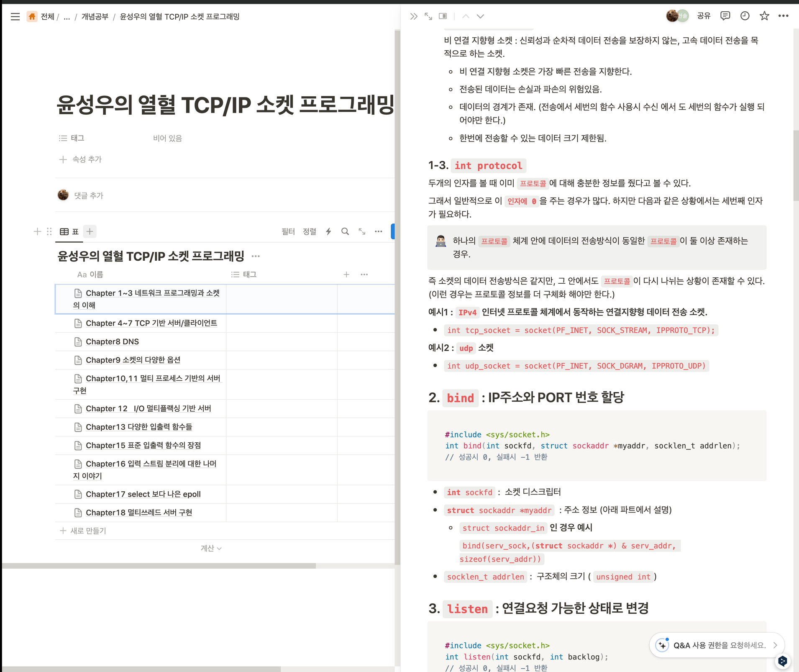This screenshot has width=799, height=672.
Task: Click breadcrumb 개념공부
Action: (95, 17)
